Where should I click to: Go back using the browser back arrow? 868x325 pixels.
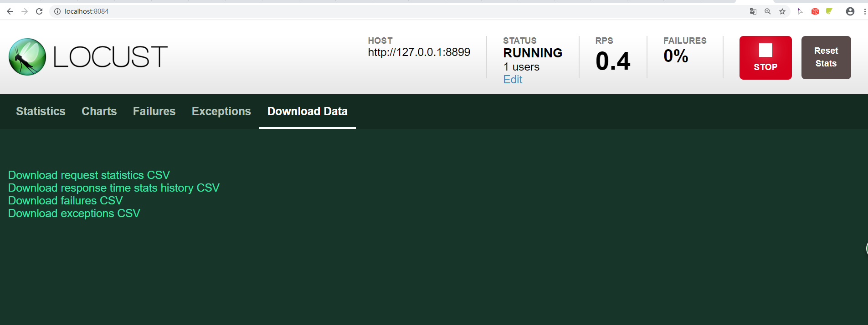10,11
